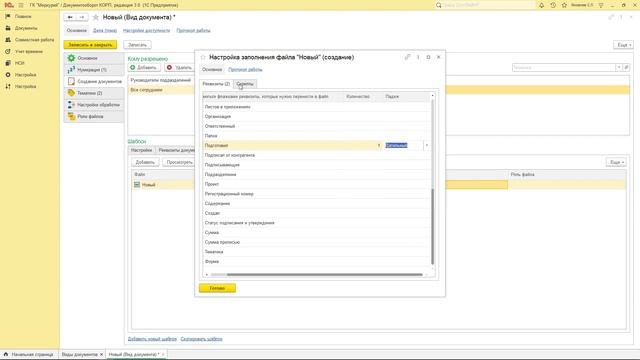Screen dimensions: 640x360
Task: Select the Ответственный row
Action: point(316,126)
